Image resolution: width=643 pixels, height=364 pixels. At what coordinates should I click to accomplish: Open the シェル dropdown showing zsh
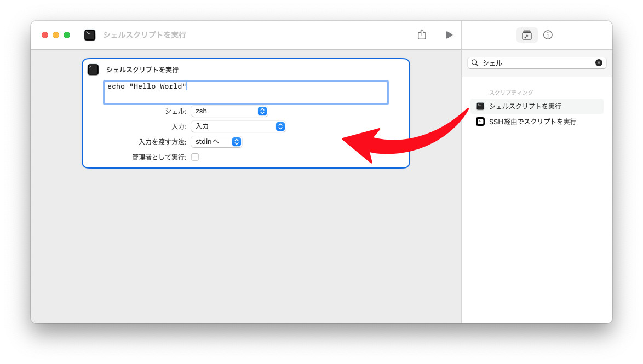229,111
